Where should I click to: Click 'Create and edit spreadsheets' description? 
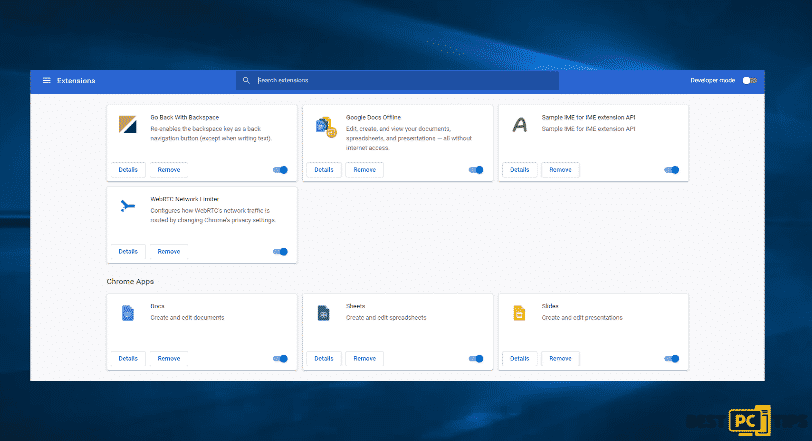pyautogui.click(x=386, y=318)
